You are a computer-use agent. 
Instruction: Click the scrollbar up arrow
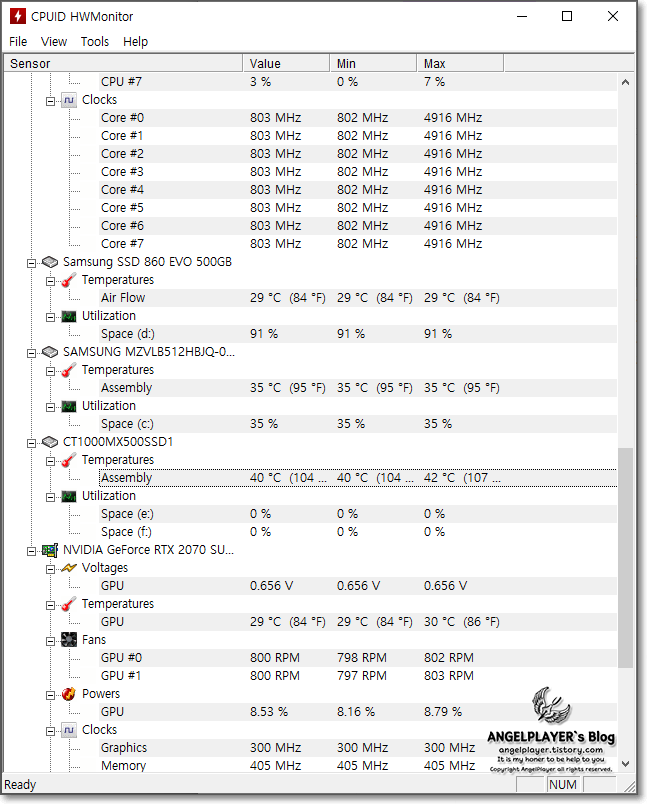pos(625,82)
